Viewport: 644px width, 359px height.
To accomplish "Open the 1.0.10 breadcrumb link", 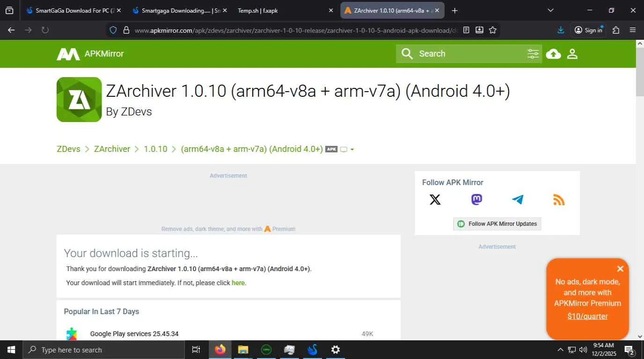I will tap(155, 149).
